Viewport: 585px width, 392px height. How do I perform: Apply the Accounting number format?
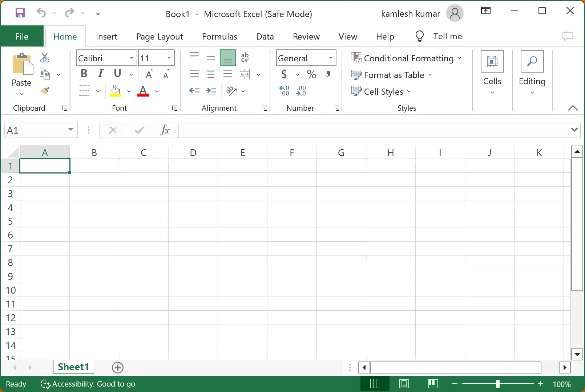(284, 74)
